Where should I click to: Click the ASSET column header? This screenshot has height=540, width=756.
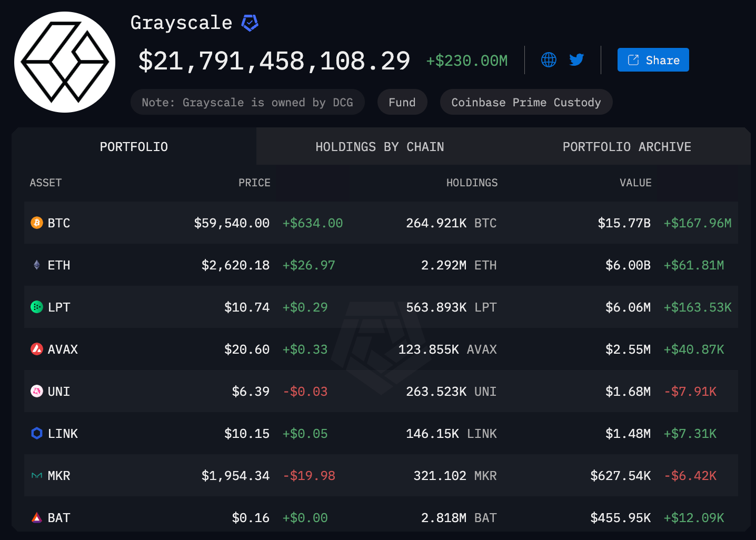46,183
